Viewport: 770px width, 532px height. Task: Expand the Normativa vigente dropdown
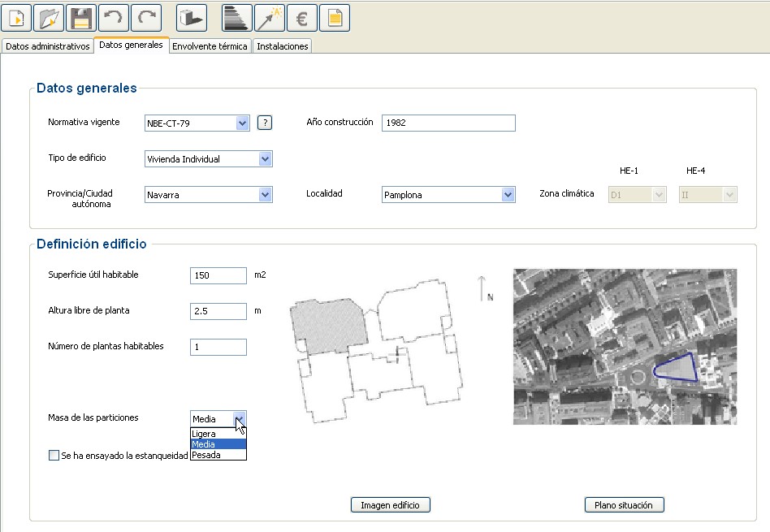(x=242, y=123)
